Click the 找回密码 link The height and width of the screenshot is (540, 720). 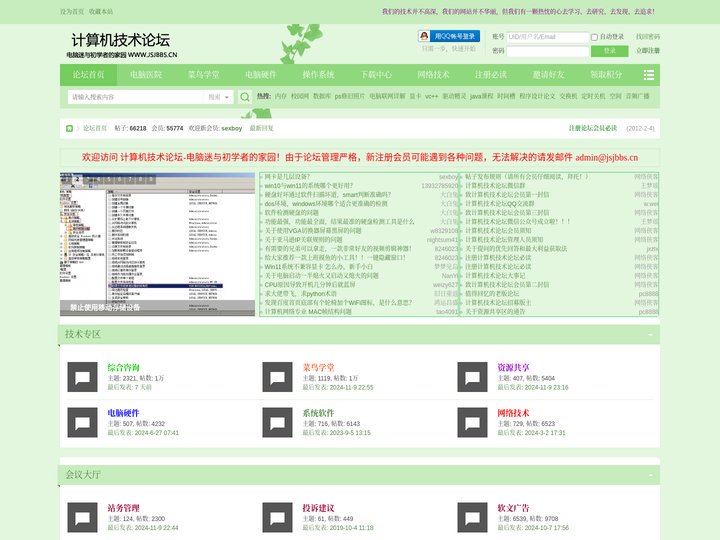point(648,37)
